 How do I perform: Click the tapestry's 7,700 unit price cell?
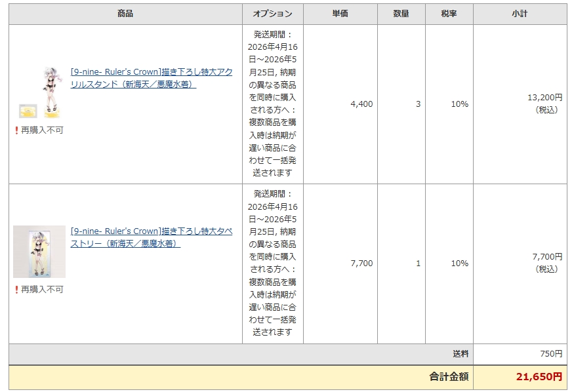click(x=361, y=264)
